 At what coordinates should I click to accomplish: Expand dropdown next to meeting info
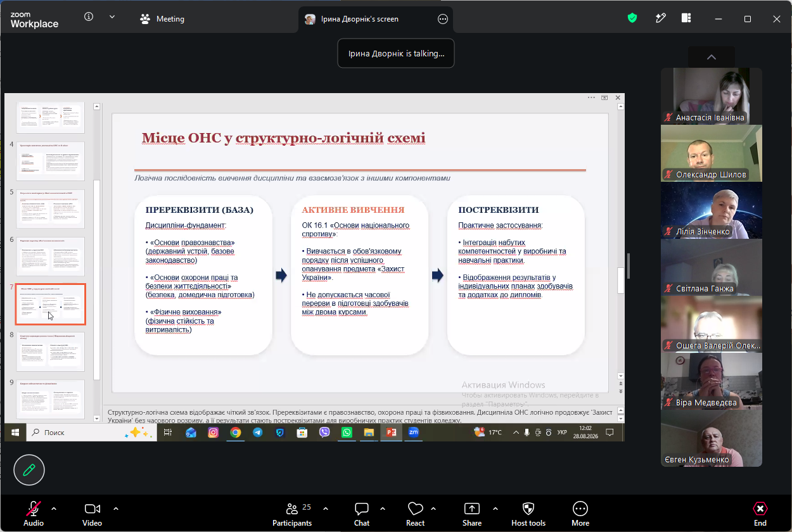point(112,17)
